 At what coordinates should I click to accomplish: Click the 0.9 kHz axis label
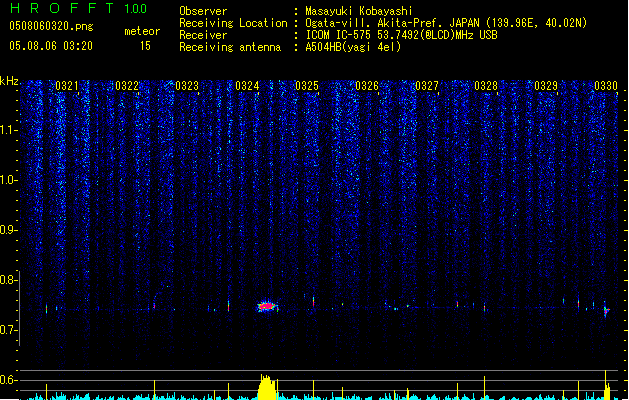8,230
